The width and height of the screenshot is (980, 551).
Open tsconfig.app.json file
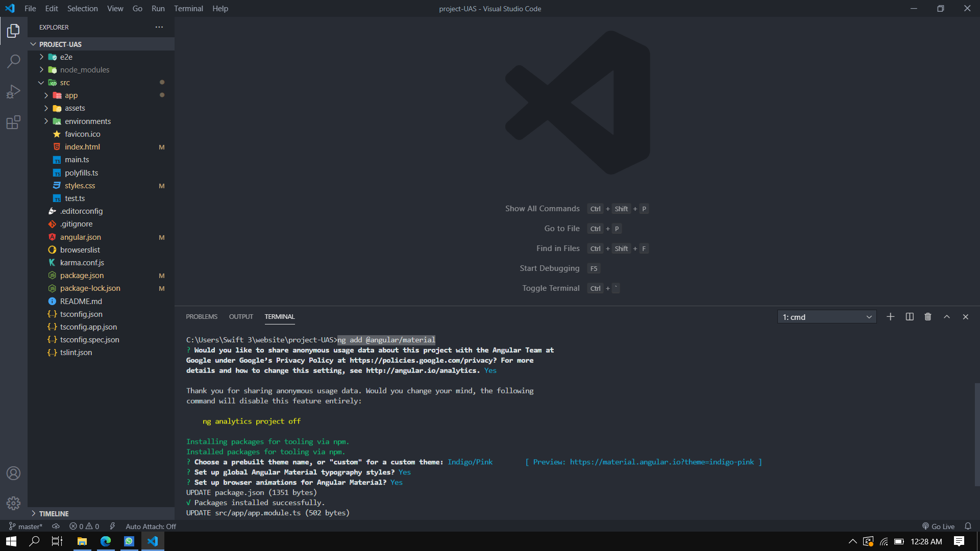[101, 327]
